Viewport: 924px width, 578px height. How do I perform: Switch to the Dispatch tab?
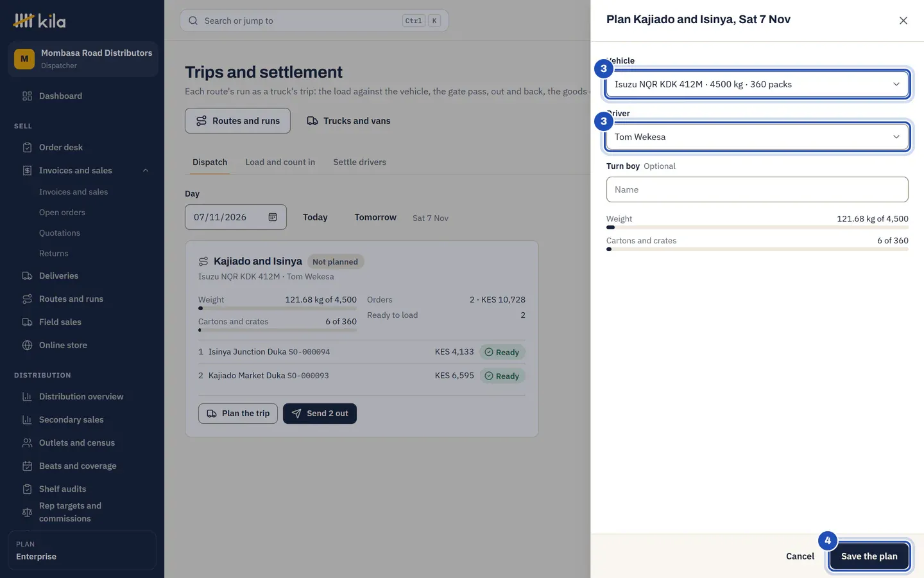[x=210, y=162]
